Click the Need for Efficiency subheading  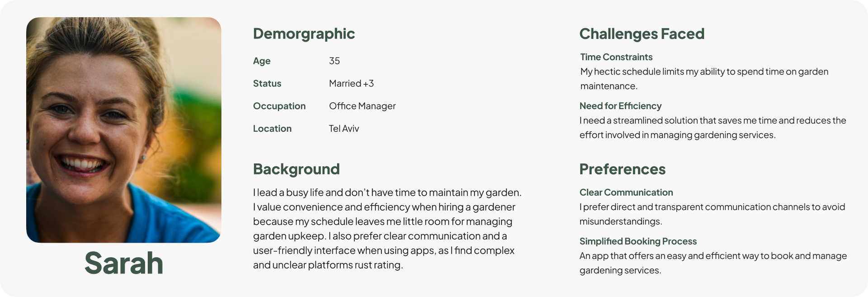(620, 106)
